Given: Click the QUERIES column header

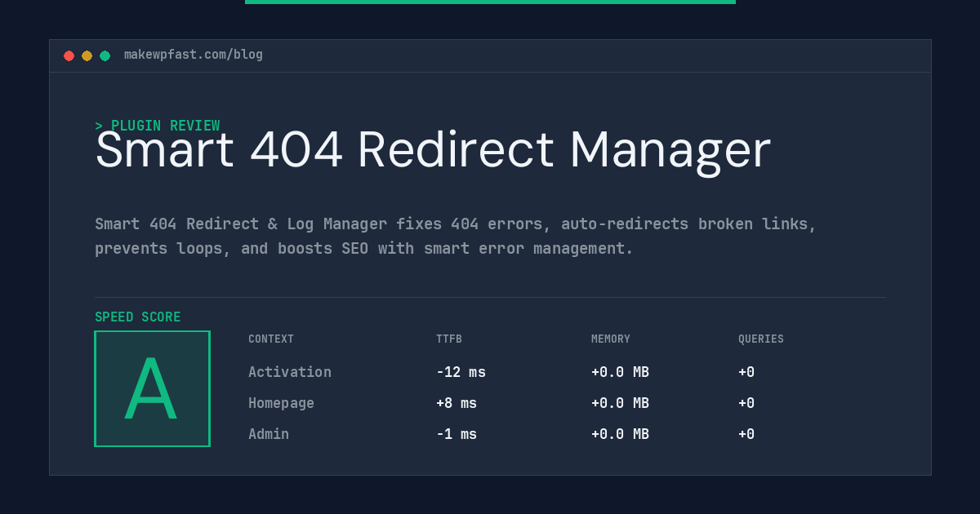Looking at the screenshot, I should (x=761, y=339).
